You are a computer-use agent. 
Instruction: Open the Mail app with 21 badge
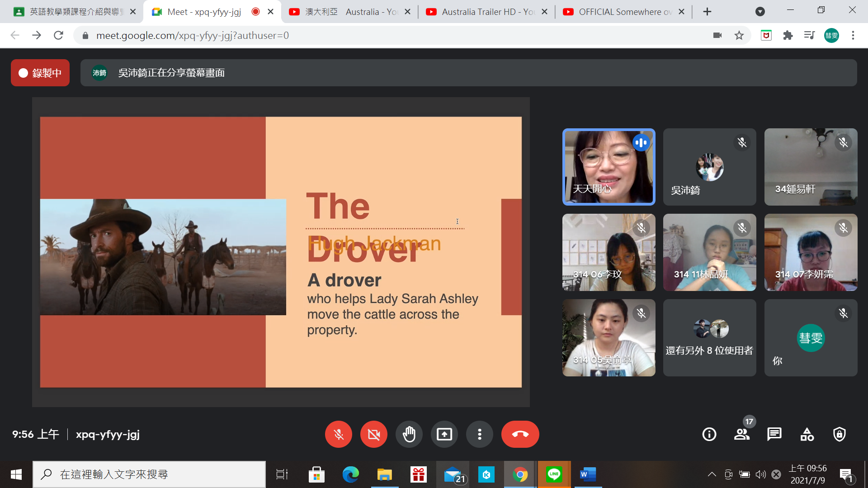453,474
